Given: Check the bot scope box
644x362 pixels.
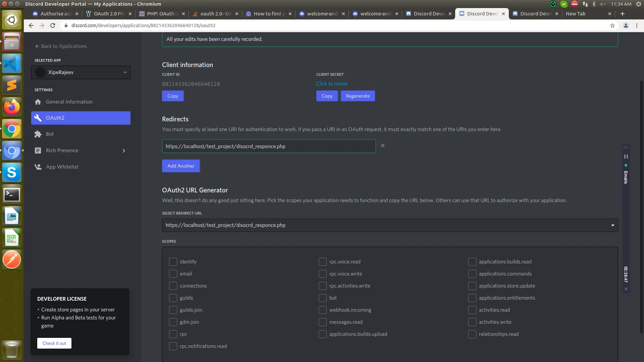Looking at the screenshot, I should [322, 298].
